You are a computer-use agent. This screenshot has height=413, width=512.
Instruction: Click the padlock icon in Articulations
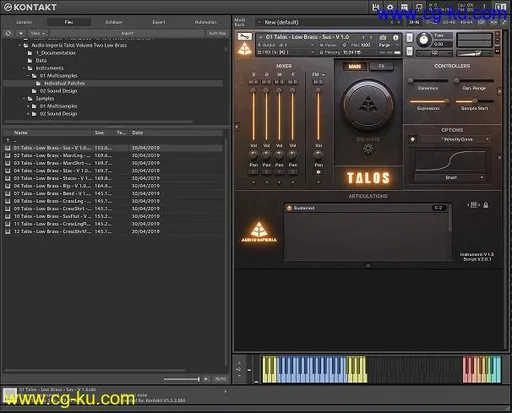pyautogui.click(x=486, y=205)
